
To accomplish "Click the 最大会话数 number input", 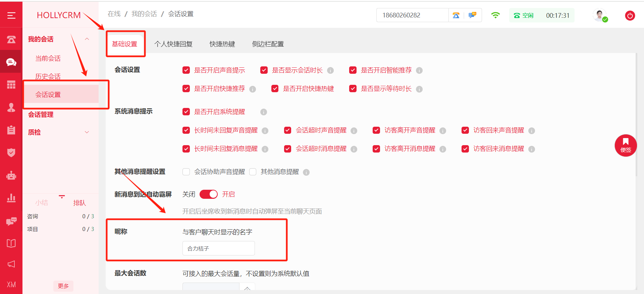I will [x=211, y=287].
